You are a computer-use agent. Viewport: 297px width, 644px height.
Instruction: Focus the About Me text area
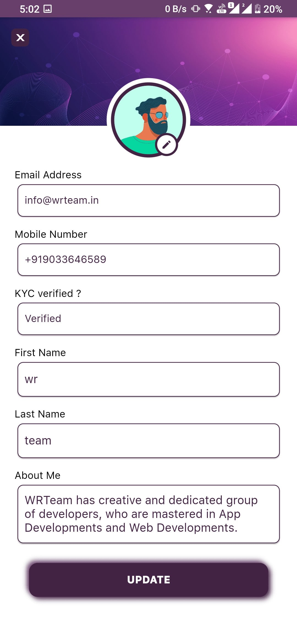[x=148, y=514]
